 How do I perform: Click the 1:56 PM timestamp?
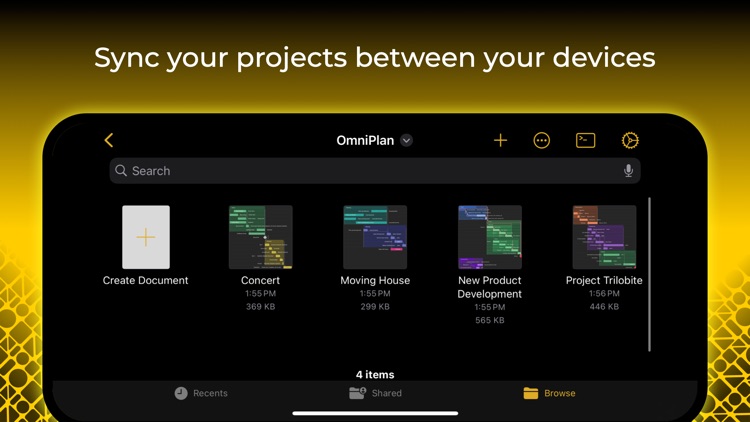pyautogui.click(x=604, y=293)
